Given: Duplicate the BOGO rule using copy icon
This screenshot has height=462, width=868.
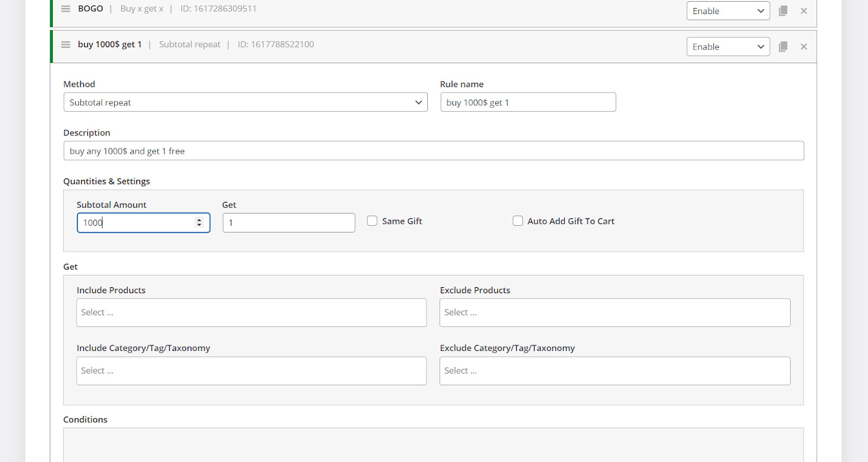Looking at the screenshot, I should point(783,11).
